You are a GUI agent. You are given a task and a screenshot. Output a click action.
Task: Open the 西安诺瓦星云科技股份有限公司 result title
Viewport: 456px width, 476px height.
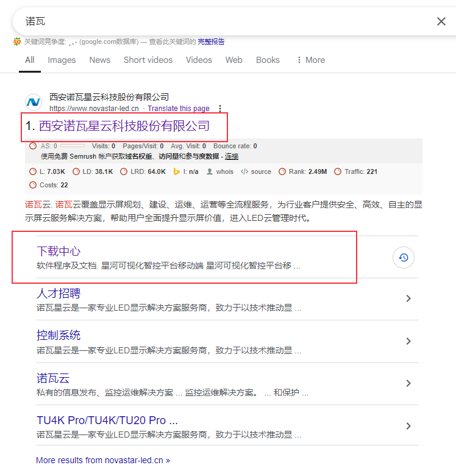click(x=124, y=126)
